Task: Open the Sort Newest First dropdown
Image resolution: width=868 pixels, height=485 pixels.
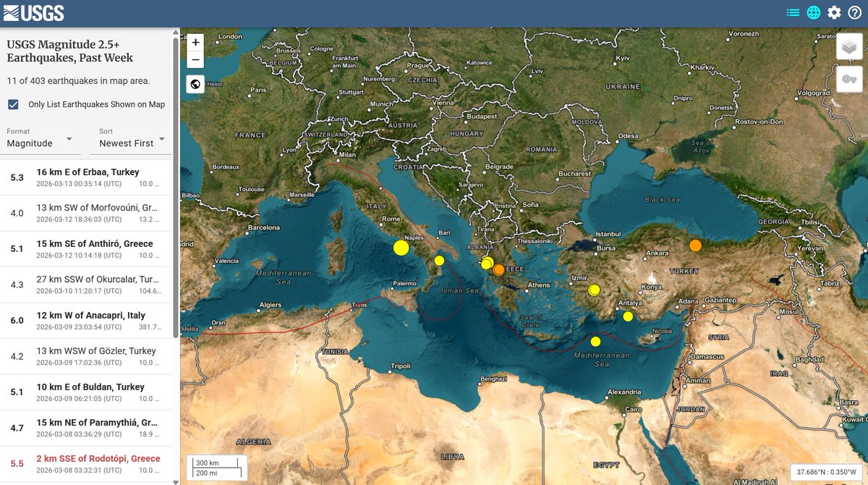Action: coord(131,139)
